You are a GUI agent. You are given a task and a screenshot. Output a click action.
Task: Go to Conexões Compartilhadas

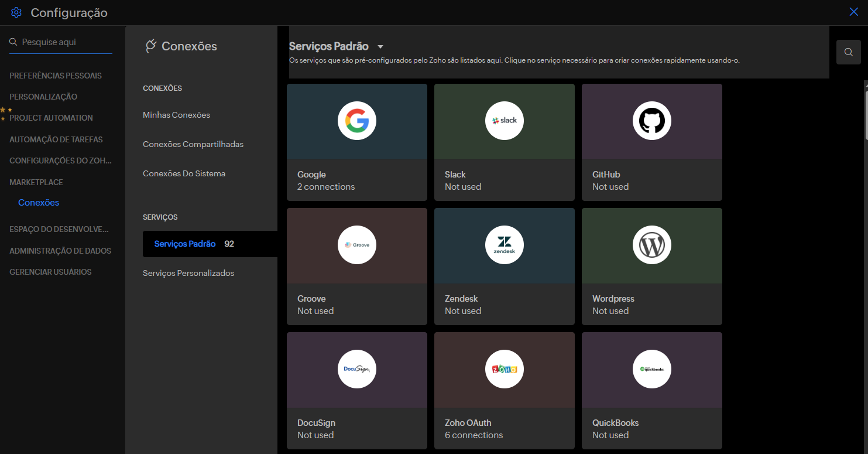coord(193,144)
